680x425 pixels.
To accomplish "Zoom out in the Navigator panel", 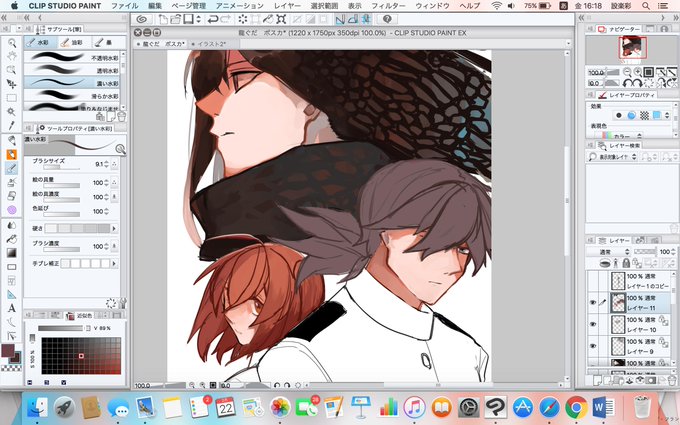I will [x=627, y=72].
